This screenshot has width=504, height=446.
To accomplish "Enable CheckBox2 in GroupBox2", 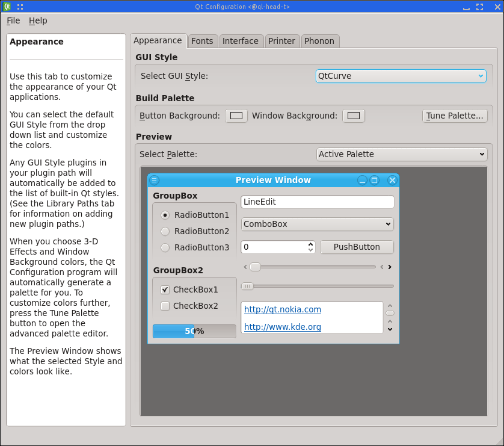I will (165, 306).
